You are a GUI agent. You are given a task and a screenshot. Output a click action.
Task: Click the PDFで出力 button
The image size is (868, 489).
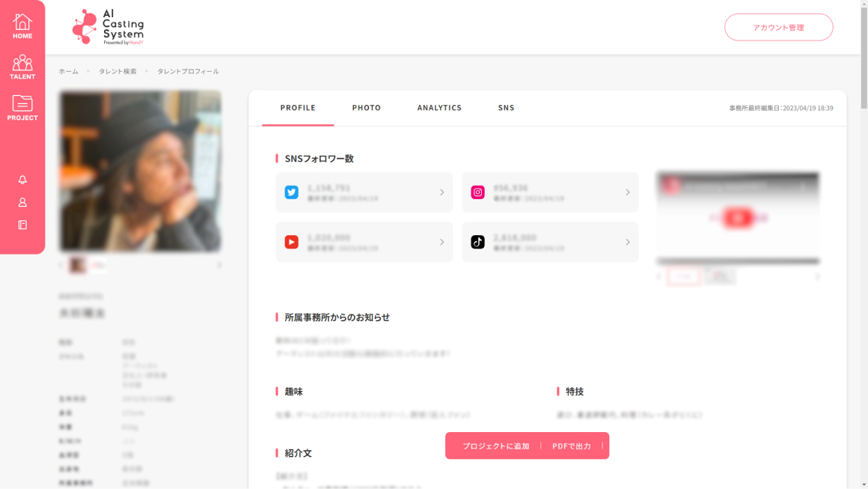(572, 446)
